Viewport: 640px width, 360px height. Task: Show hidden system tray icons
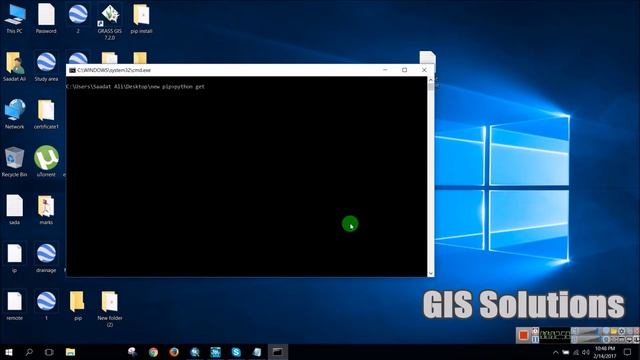555,352
